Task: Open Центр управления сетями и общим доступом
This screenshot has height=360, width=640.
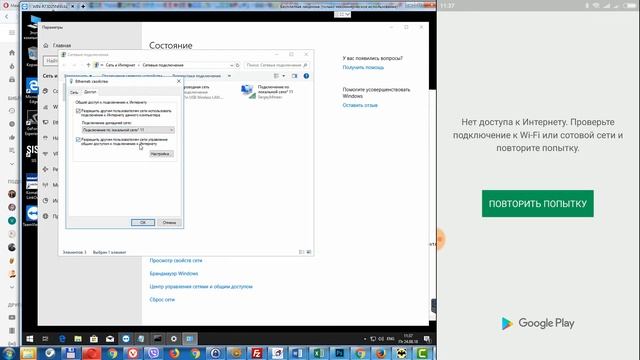Action: [201, 287]
